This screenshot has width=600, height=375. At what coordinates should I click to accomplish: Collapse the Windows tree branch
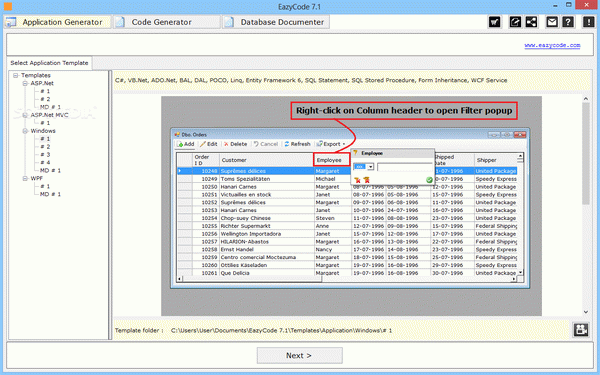(25, 131)
